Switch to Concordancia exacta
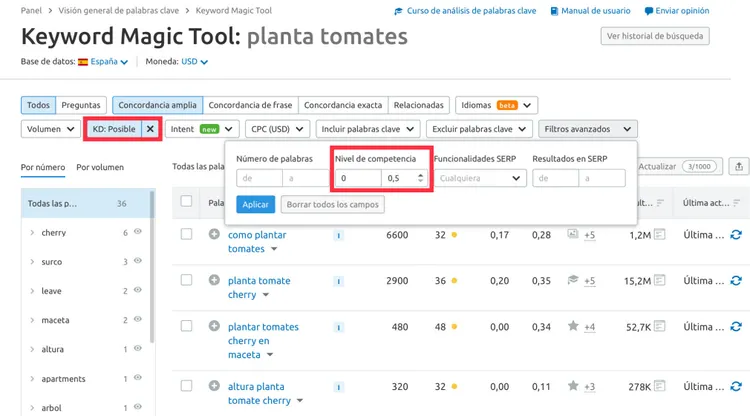The image size is (750, 416). pyautogui.click(x=343, y=105)
